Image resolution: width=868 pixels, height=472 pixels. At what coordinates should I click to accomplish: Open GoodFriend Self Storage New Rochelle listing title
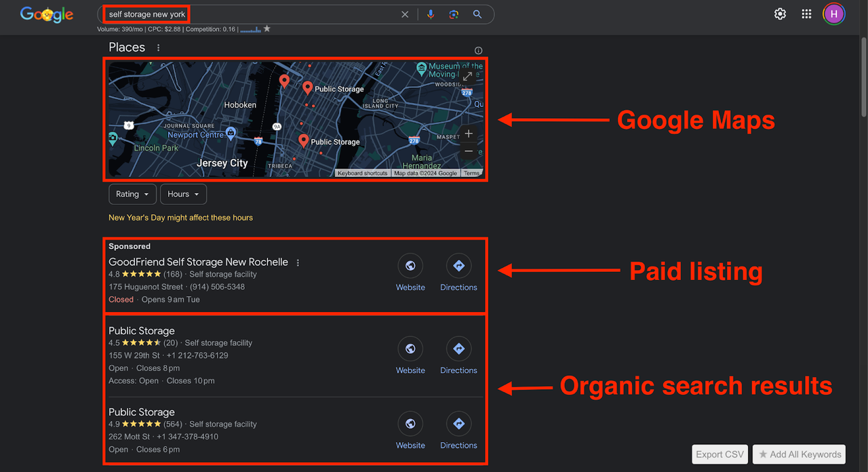click(198, 262)
